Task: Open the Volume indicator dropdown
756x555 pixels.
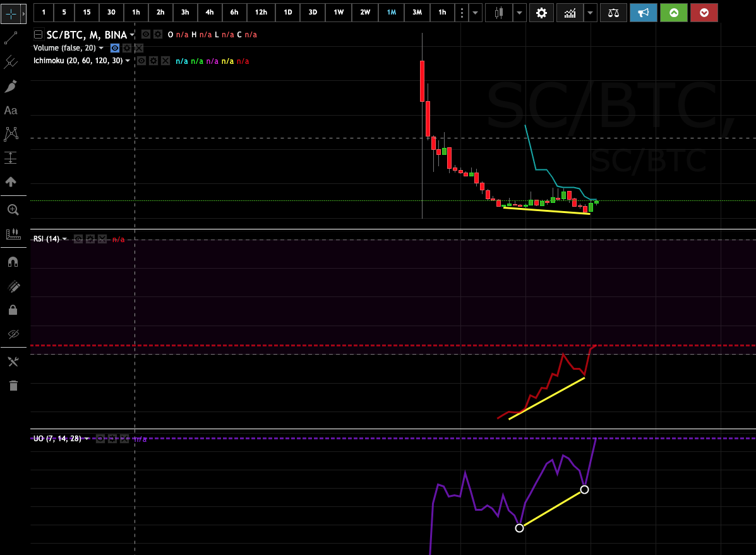Action: coord(101,48)
